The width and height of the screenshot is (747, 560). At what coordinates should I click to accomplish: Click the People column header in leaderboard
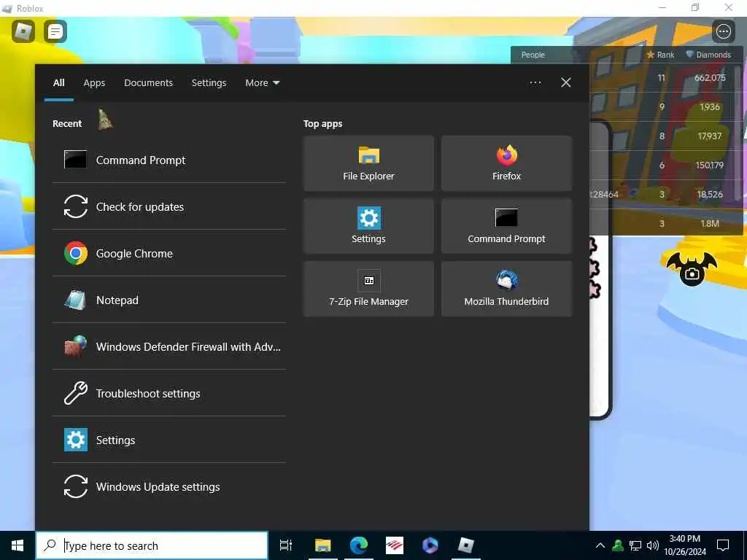click(533, 55)
